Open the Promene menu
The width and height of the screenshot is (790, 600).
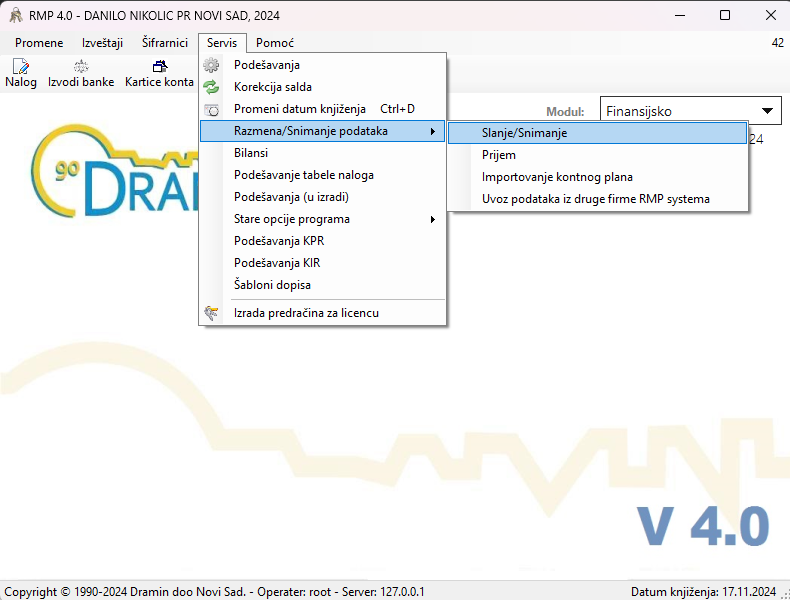click(39, 43)
